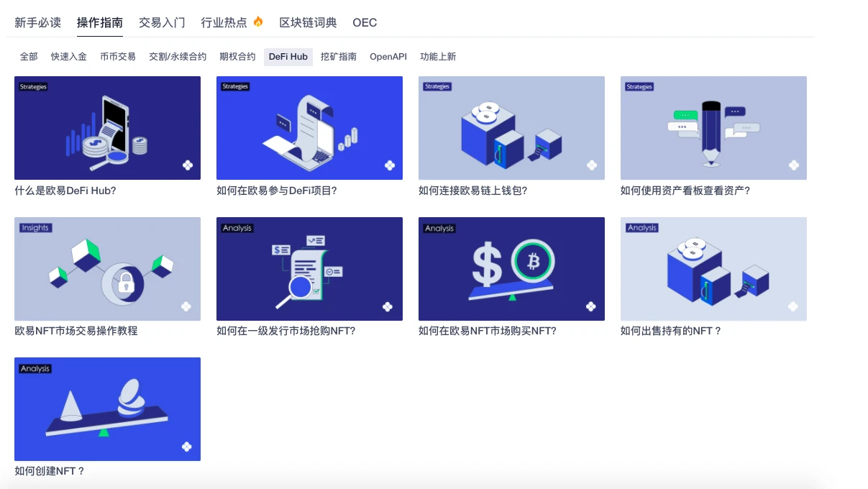
Task: Click logo icon on 如何在欧易NFT市场购买NFT card
Action: (591, 306)
